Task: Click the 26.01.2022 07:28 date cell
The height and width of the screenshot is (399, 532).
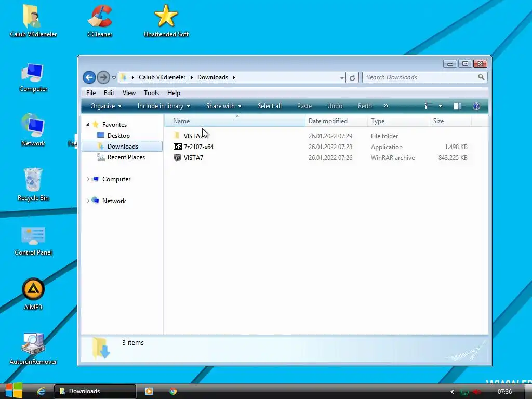Action: pos(330,147)
